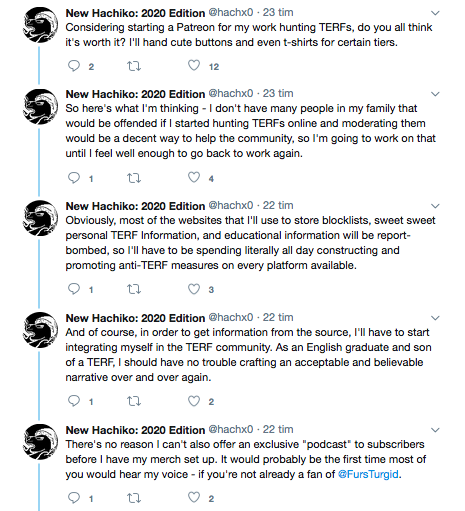
Task: Retweet the tweet about anti-TERF measures
Action: [x=134, y=289]
